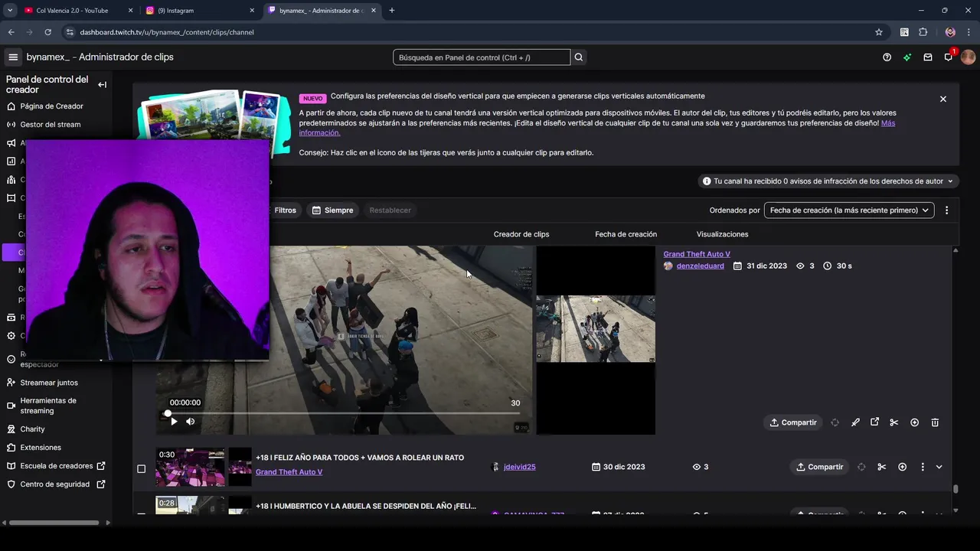
Task: Click the Creador de clips column header
Action: [521, 234]
